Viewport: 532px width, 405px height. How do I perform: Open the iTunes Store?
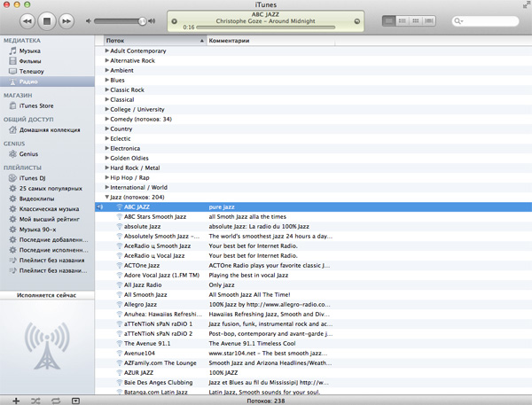click(x=36, y=105)
